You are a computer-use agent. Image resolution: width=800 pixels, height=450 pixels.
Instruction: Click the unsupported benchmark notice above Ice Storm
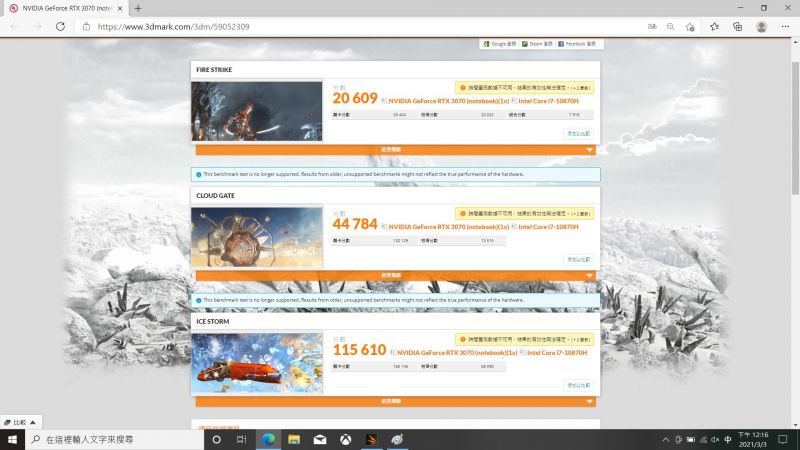click(x=395, y=301)
